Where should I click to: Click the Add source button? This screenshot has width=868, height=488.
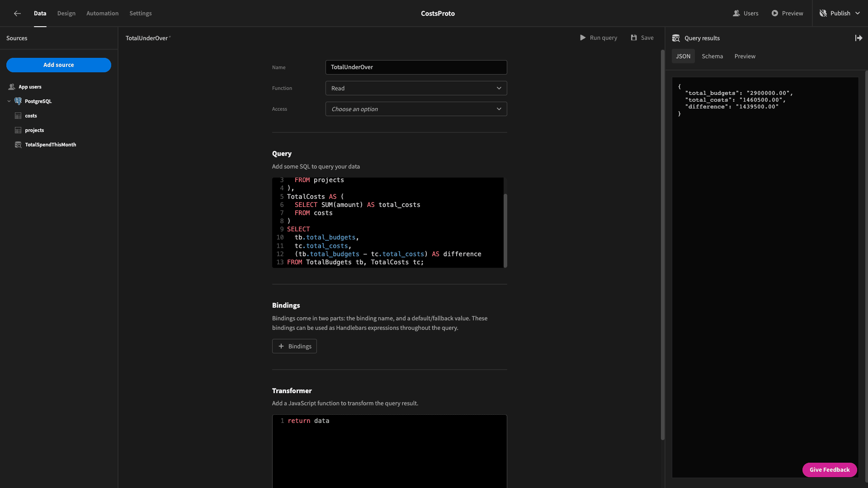[x=59, y=65]
